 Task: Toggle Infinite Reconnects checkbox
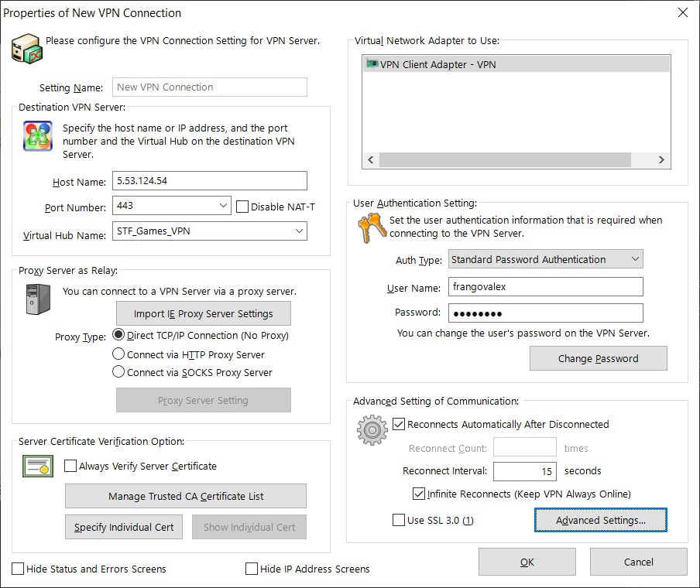[x=420, y=494]
